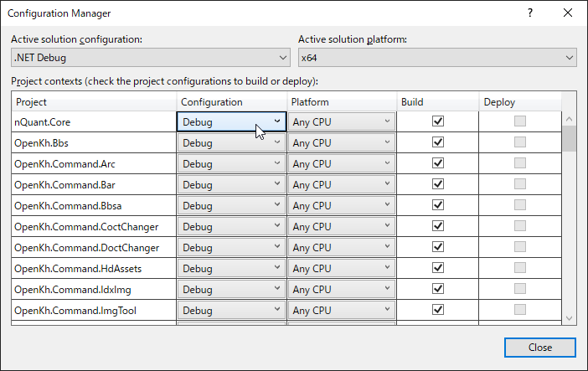Open Configuration dropdown for OpenKh.Command.CoctChanger
Screen dimensions: 588x371
(x=231, y=227)
